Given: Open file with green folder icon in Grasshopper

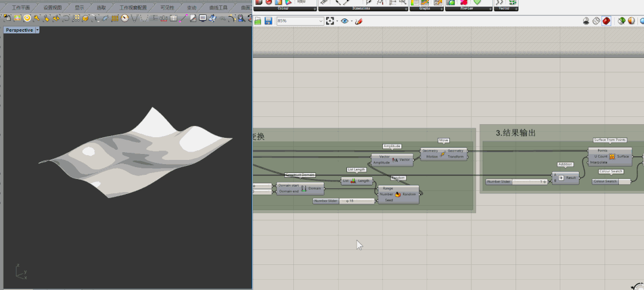Looking at the screenshot, I should [x=258, y=21].
